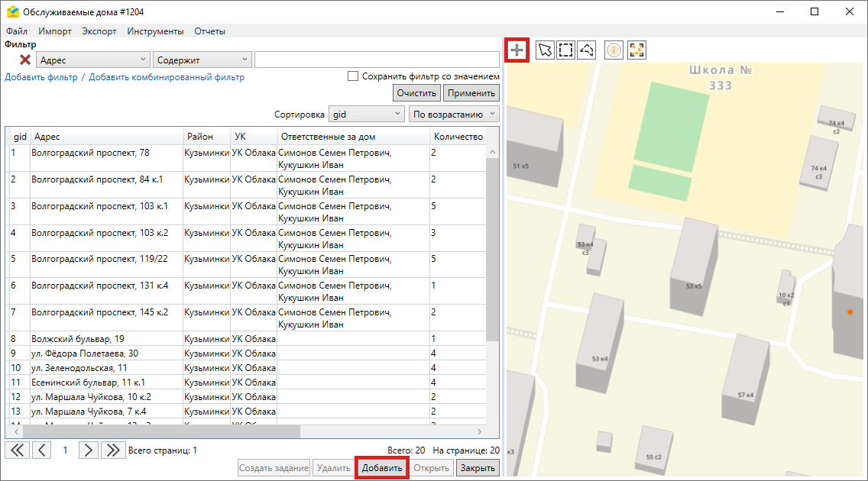This screenshot has height=481, width=868.
Task: Click the 'Добавить' button
Action: [382, 468]
